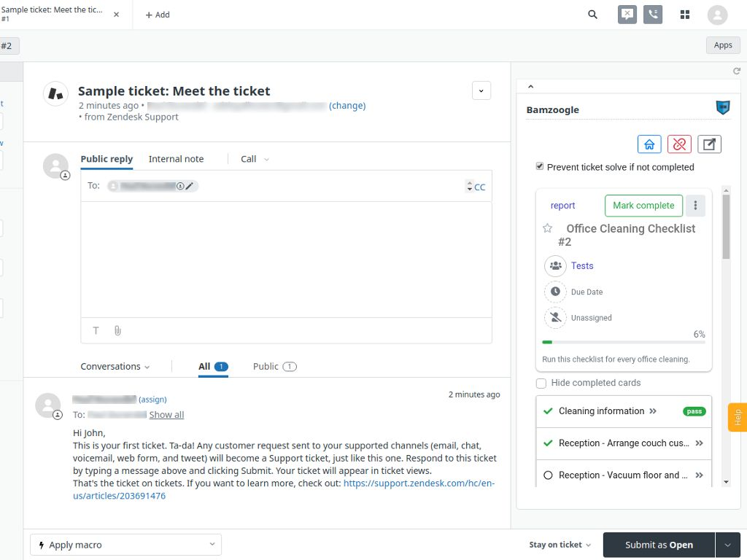Mark Reception - Vacuum floor card complete
This screenshot has height=560, width=747.
[x=549, y=475]
